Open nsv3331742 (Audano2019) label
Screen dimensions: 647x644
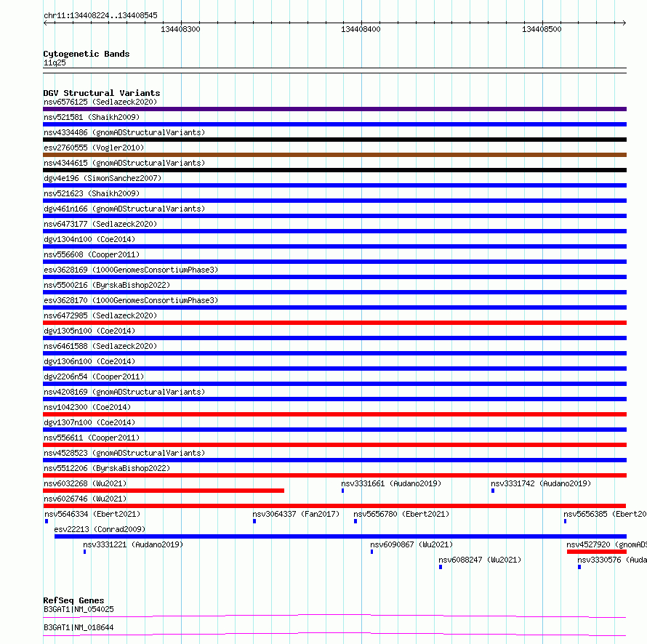click(x=541, y=483)
